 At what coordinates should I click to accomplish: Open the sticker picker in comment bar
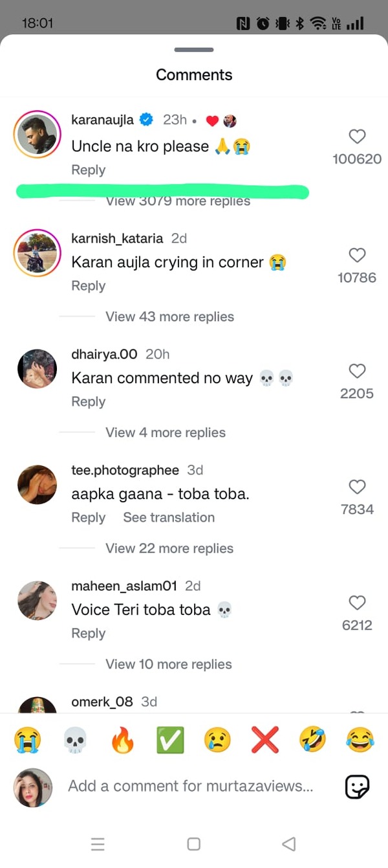tap(358, 786)
